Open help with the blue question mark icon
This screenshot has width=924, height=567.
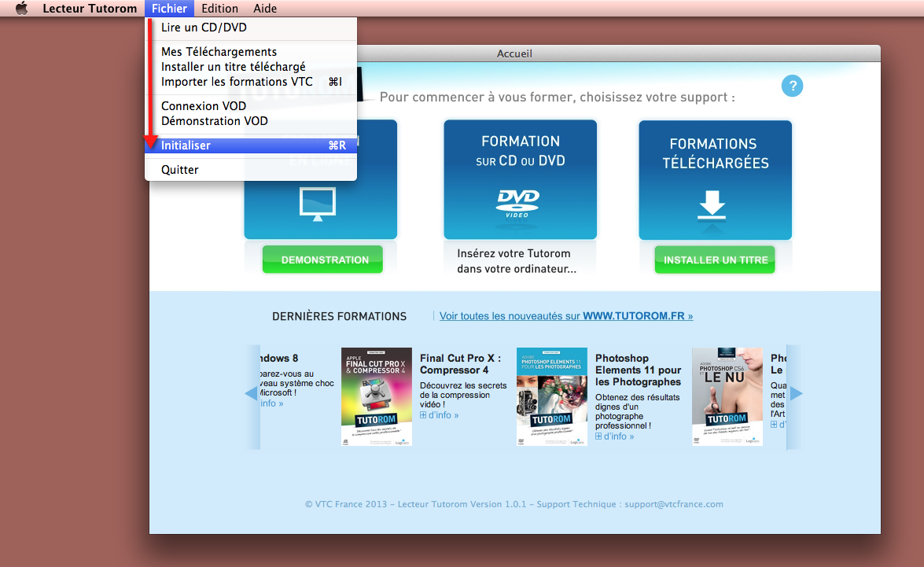pos(792,86)
